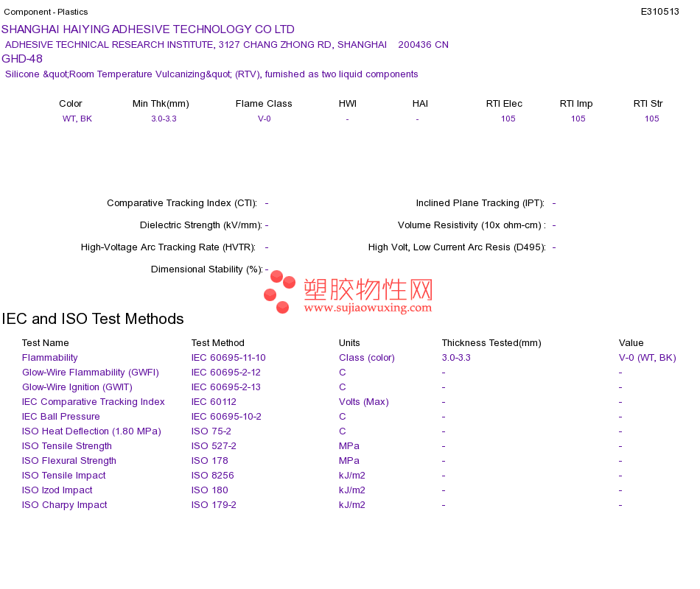The height and width of the screenshot is (589, 700).
Task: Click the IEC 60695-10-2 test method
Action: 226,416
